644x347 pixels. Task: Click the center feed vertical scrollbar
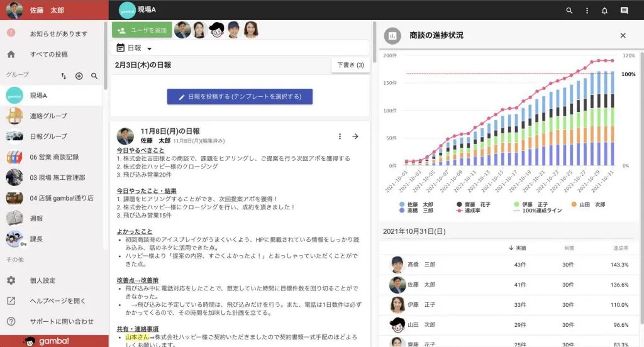(x=374, y=42)
